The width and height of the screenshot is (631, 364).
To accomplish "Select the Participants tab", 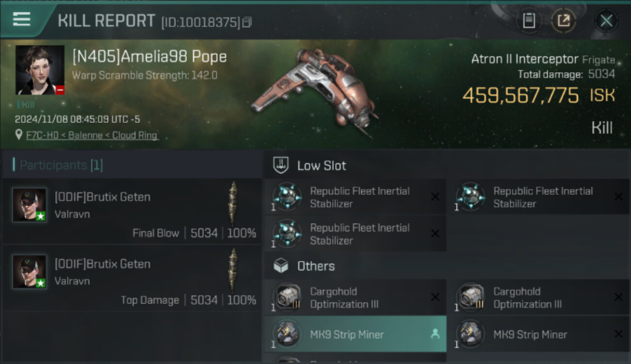I will tap(61, 165).
